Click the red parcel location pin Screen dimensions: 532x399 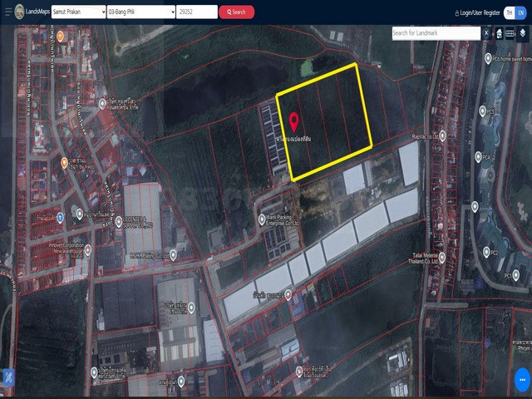tap(295, 124)
